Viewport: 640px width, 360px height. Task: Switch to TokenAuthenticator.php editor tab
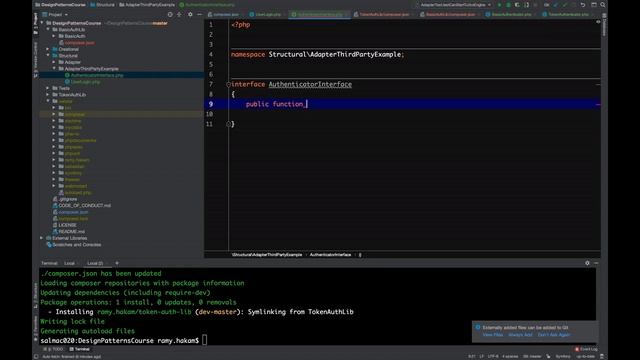pos(566,15)
